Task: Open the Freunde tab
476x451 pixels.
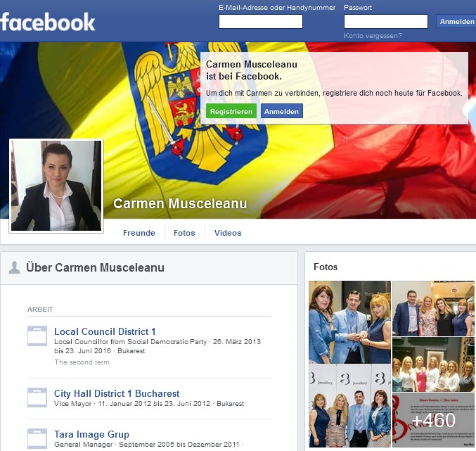Action: pos(139,233)
